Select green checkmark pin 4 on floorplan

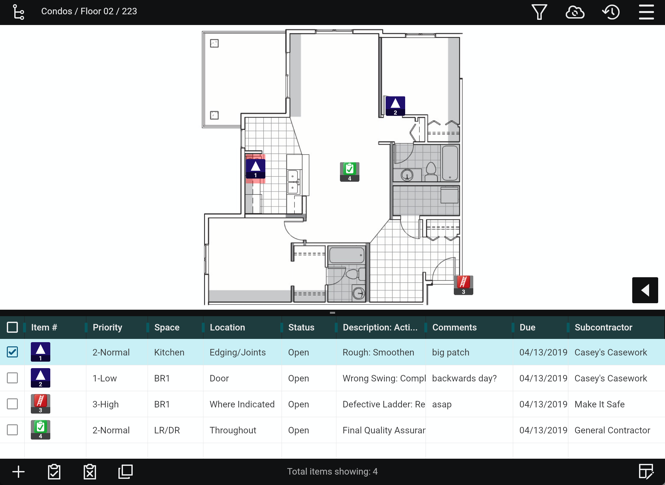[x=350, y=171]
